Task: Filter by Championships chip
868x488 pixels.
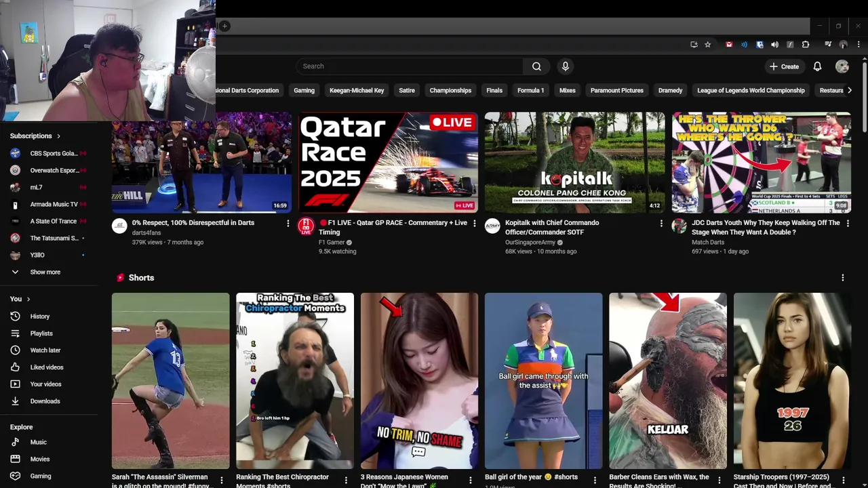Action: pyautogui.click(x=450, y=90)
